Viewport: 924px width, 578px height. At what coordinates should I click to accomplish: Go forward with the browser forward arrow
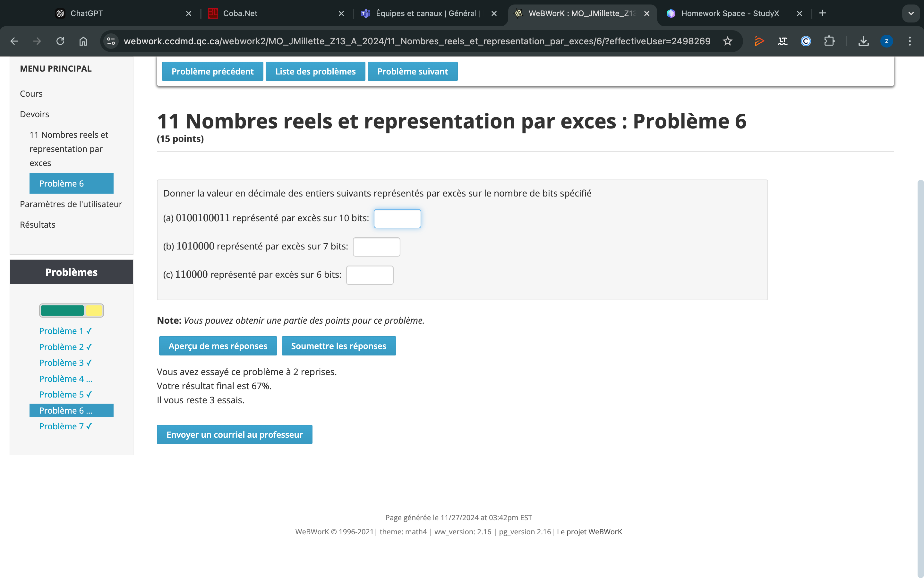[37, 41]
